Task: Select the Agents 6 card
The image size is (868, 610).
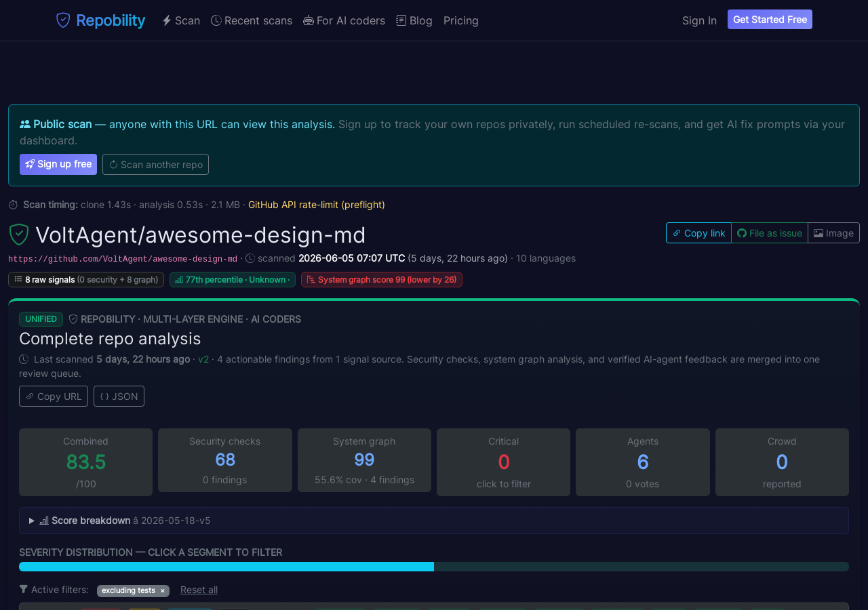Action: point(643,462)
